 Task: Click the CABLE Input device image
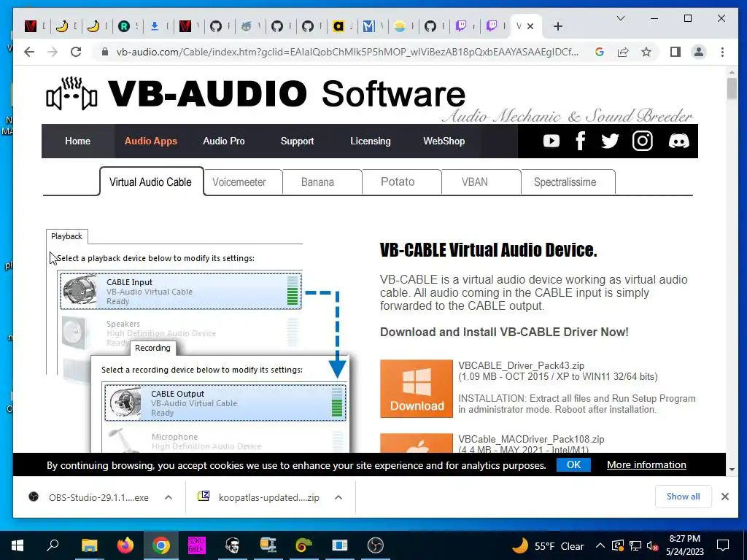tap(80, 290)
